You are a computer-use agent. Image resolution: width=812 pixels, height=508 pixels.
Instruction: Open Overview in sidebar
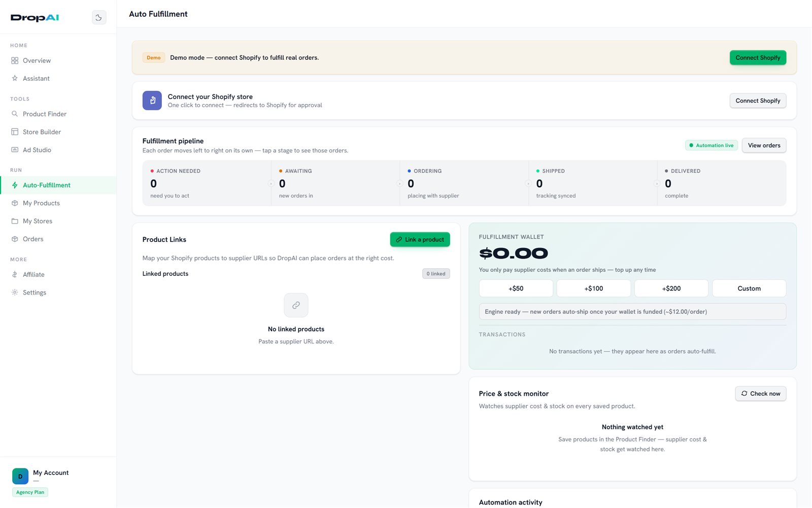[58, 60]
